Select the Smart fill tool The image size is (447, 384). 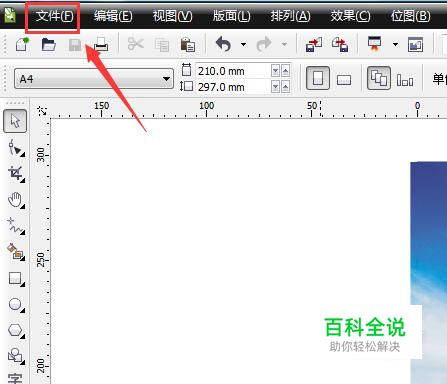[x=16, y=252]
